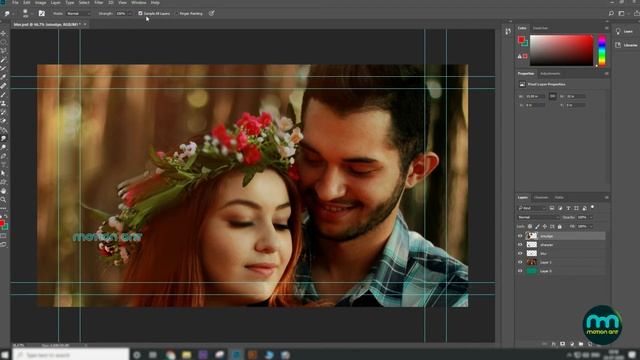Open the layer blend mode dropdown
The width and height of the screenshot is (640, 360).
pyautogui.click(x=539, y=218)
